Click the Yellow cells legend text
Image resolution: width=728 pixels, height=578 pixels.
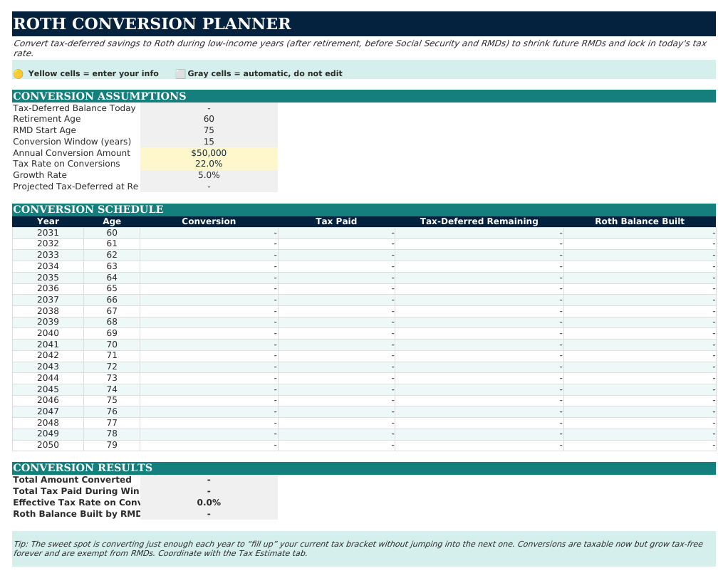93,74
